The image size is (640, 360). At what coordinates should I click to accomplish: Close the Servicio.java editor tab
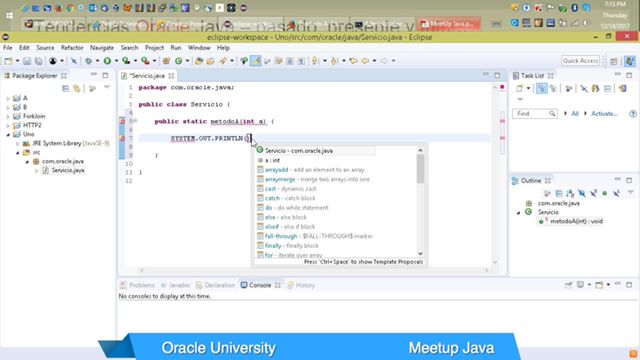click(171, 76)
